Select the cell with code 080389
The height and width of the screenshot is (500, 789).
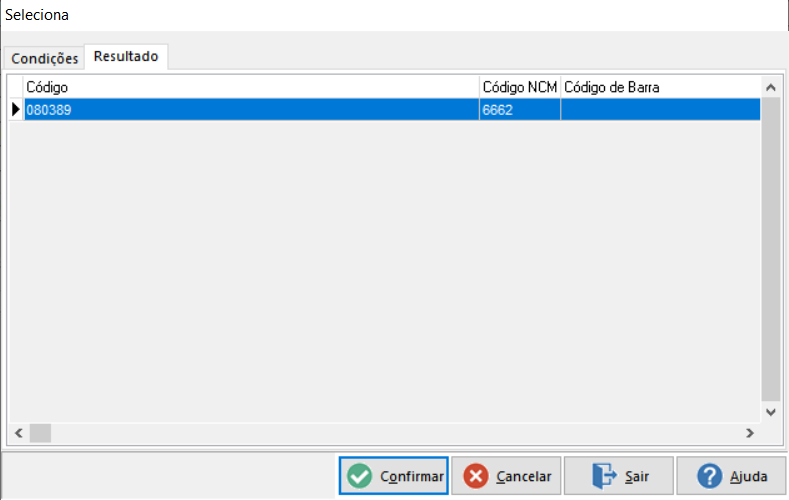click(x=251, y=110)
